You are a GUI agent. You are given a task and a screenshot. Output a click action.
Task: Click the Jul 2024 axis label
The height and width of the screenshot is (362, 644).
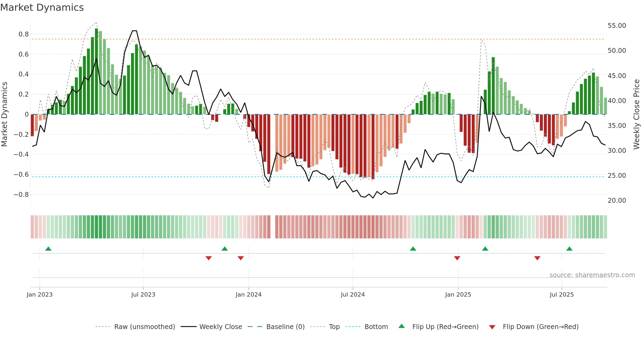coord(353,294)
